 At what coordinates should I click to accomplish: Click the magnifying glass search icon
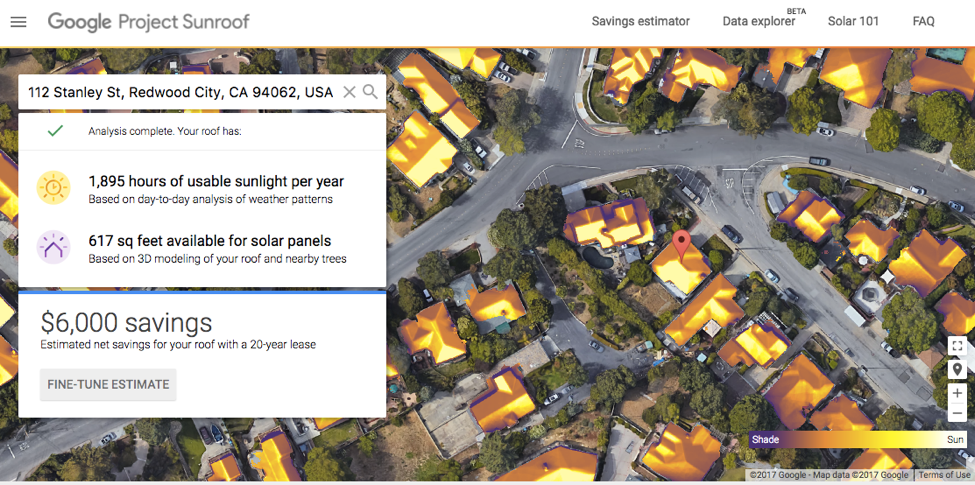pyautogui.click(x=370, y=92)
